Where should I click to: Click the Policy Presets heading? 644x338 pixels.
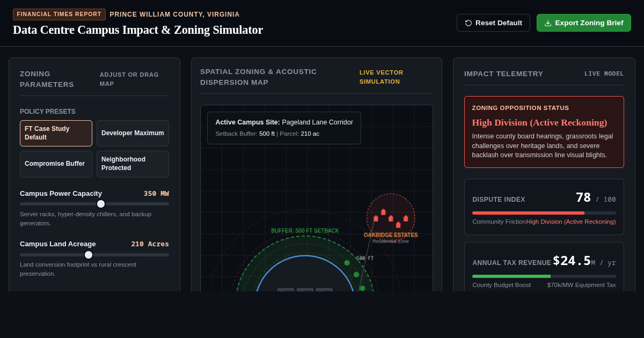click(48, 112)
